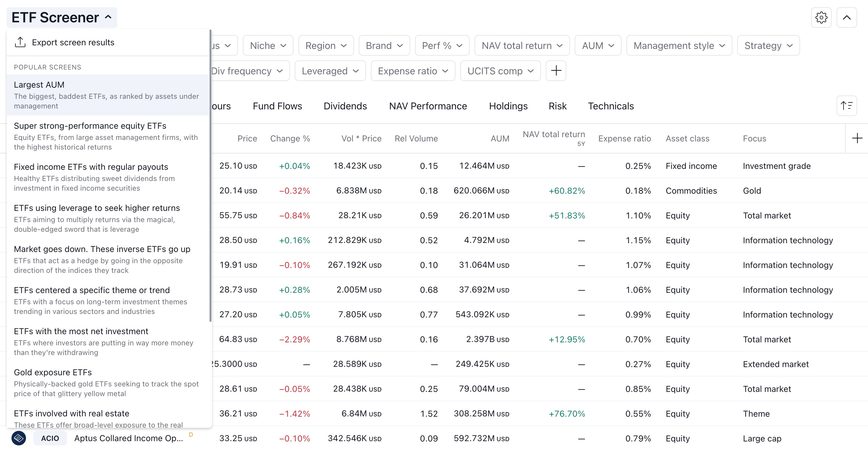The width and height of the screenshot is (868, 449).
Task: Click plus icon to add filter
Action: pyautogui.click(x=556, y=71)
